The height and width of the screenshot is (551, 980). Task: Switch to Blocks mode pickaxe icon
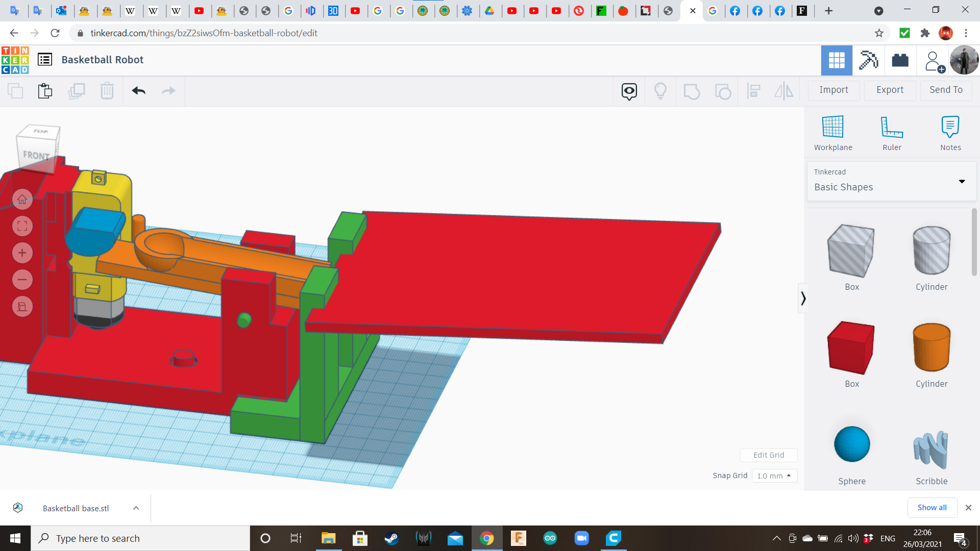tap(868, 60)
